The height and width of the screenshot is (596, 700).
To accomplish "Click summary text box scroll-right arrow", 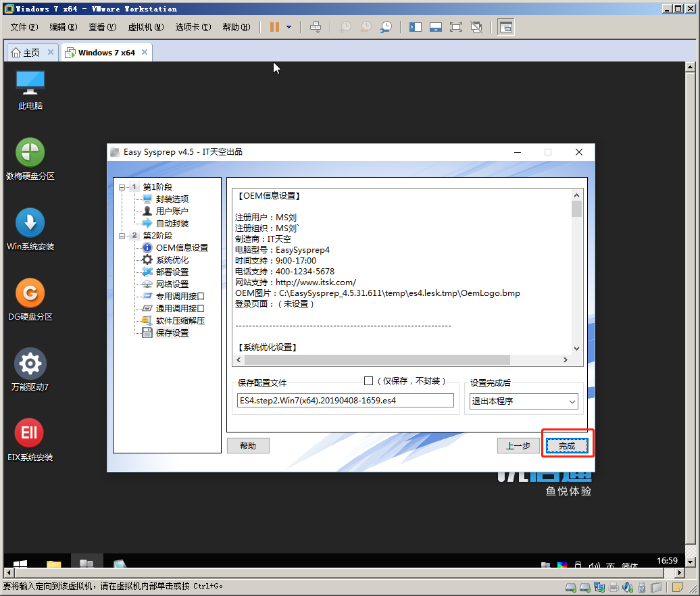I will (x=565, y=360).
